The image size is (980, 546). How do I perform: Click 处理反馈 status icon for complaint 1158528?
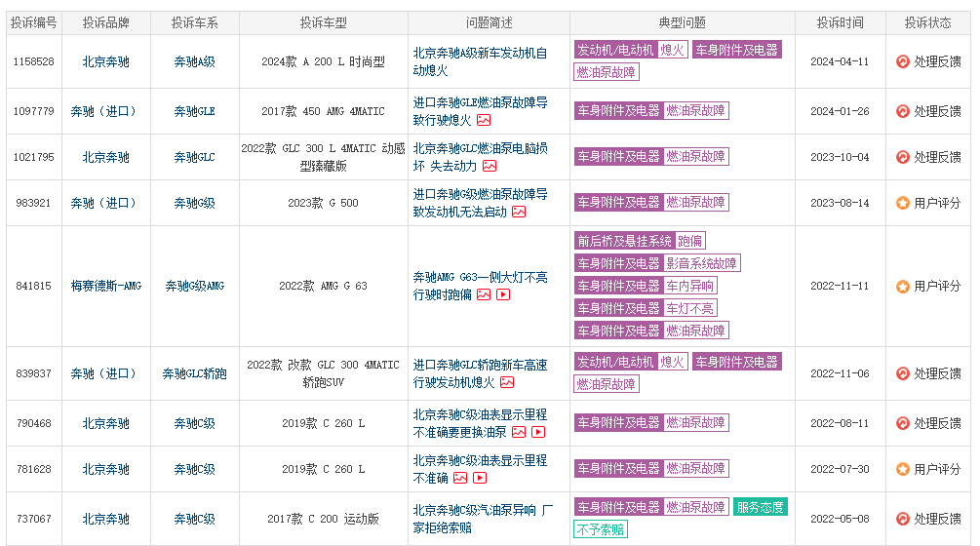pos(903,61)
